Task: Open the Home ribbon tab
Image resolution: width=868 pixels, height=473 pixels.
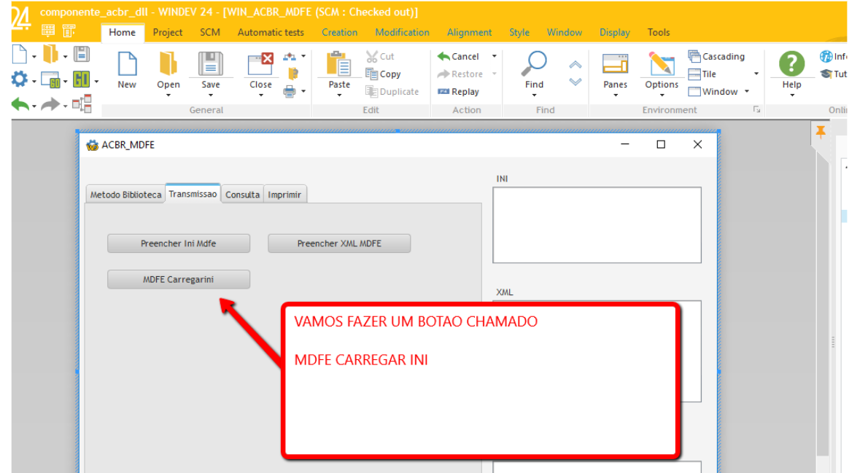Action: pos(123,32)
